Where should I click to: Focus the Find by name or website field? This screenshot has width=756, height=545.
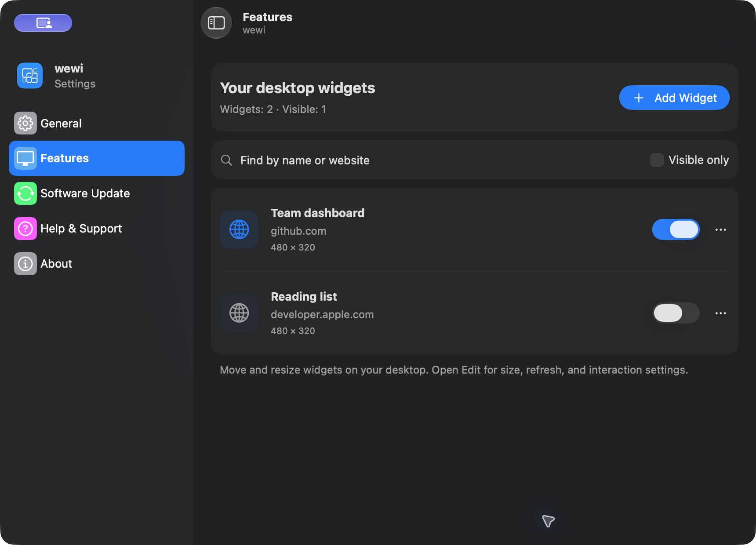click(431, 160)
